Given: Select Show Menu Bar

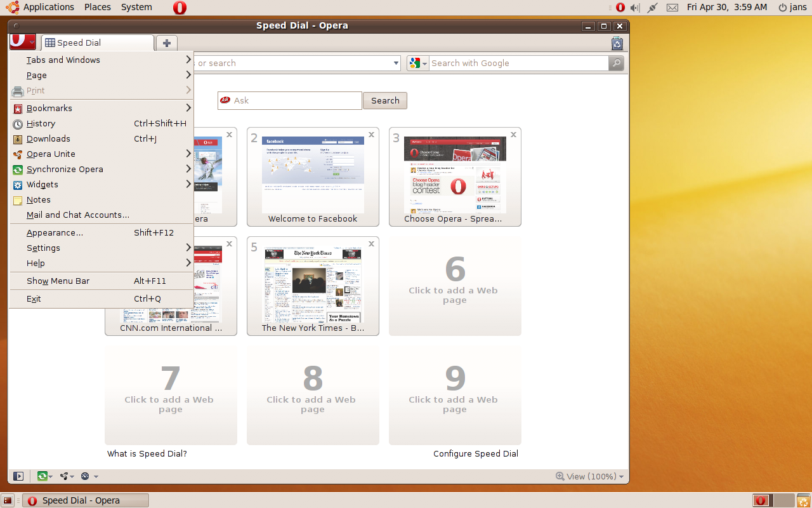Looking at the screenshot, I should (x=101, y=281).
